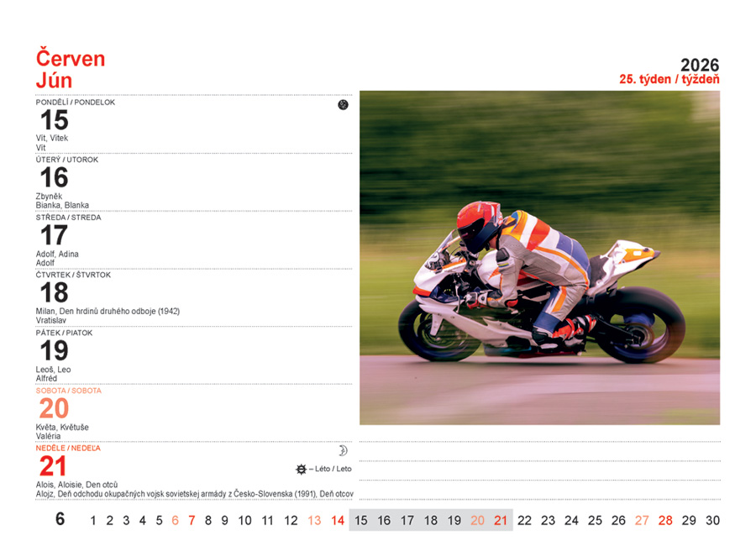Click the 2026 year label
The image size is (756, 541).
click(699, 66)
